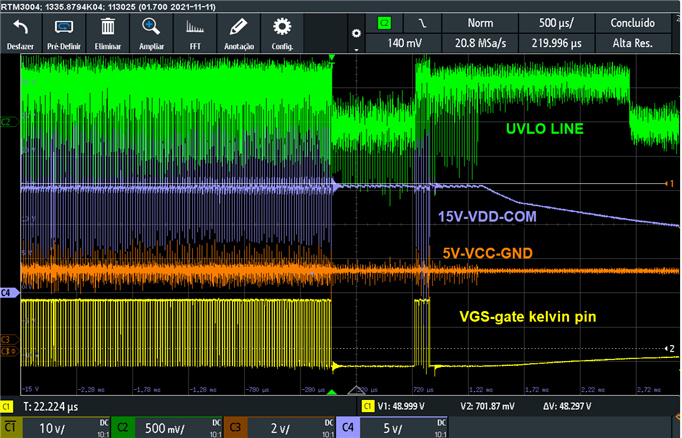Adjust the 500 µs/ time base
Viewport: 682px width, 438px height.
(x=556, y=23)
